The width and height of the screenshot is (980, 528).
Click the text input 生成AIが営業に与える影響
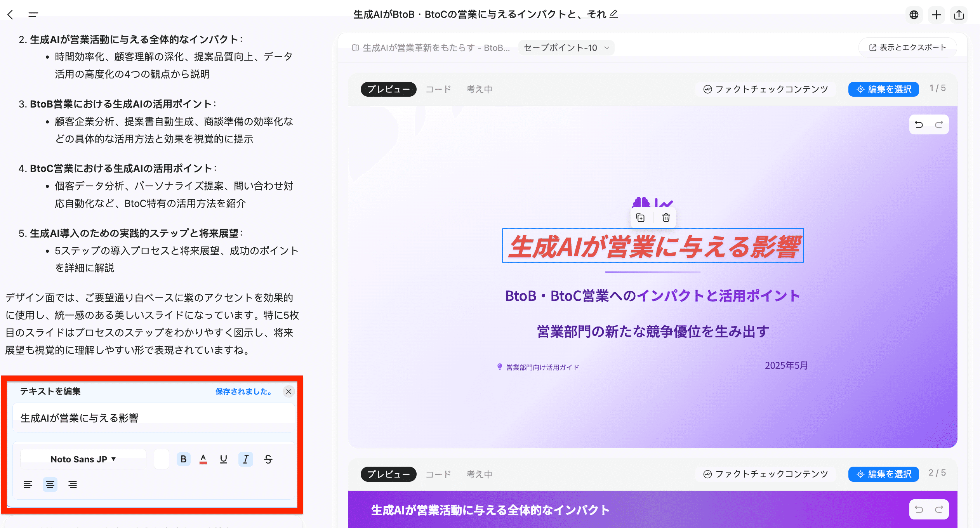point(154,418)
